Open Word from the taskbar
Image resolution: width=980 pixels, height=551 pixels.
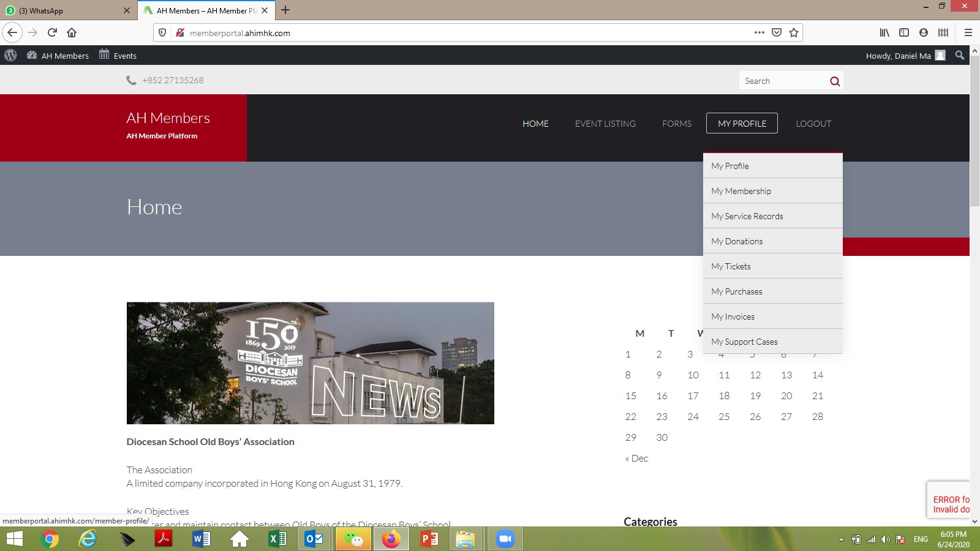pos(202,539)
